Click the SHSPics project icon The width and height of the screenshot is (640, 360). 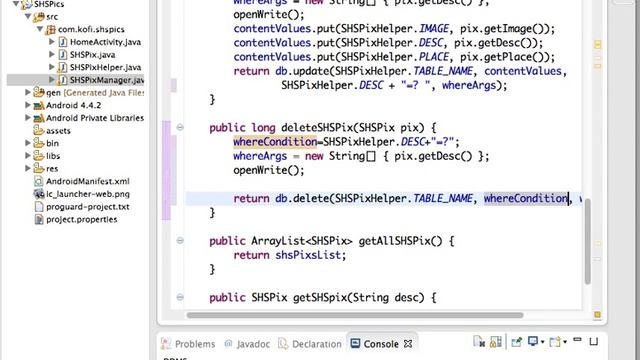[27, 4]
